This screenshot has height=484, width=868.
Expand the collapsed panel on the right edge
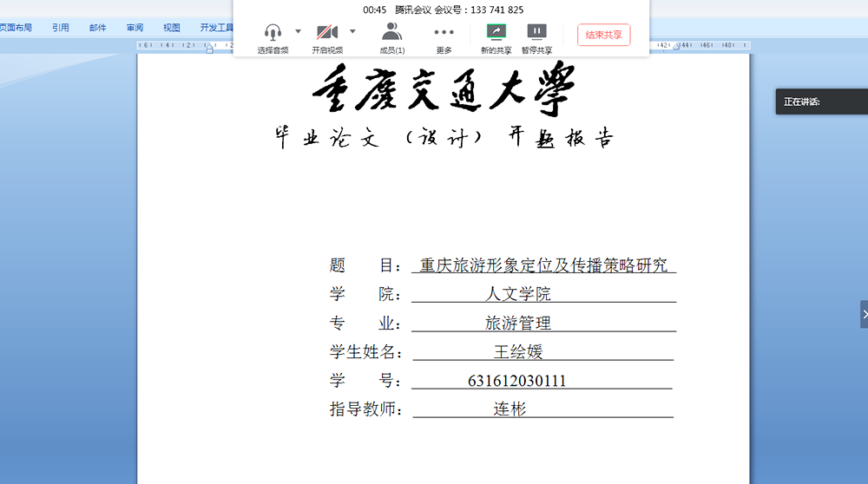click(x=864, y=314)
